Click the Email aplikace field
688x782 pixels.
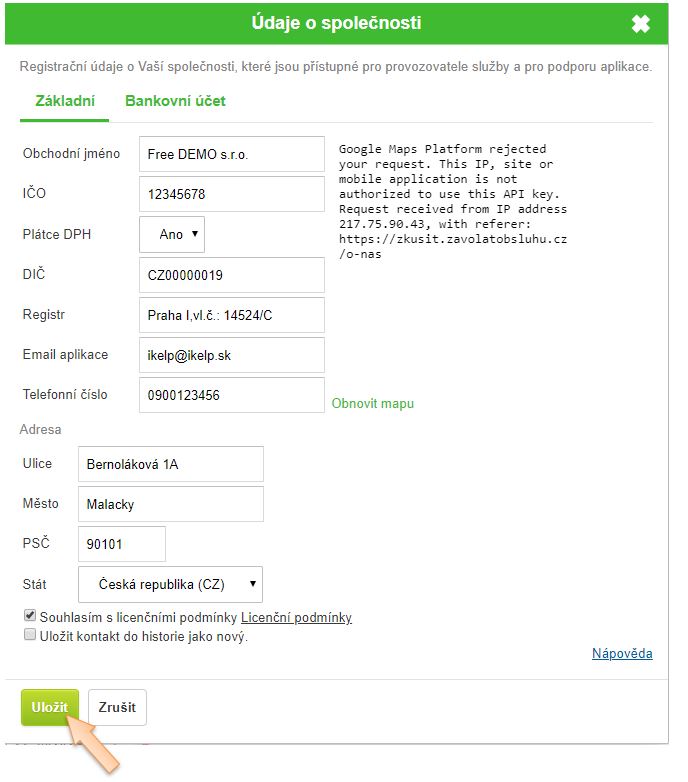point(231,355)
